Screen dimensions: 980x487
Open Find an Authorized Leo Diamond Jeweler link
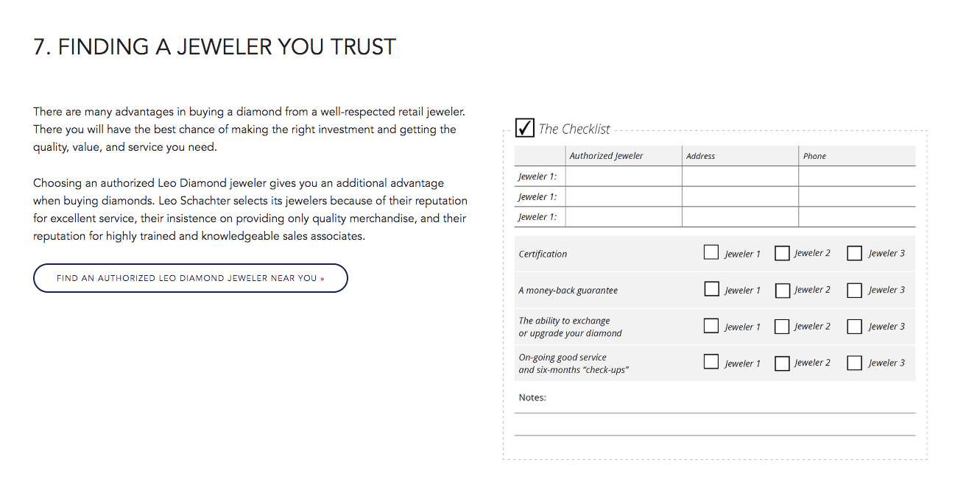click(x=190, y=278)
